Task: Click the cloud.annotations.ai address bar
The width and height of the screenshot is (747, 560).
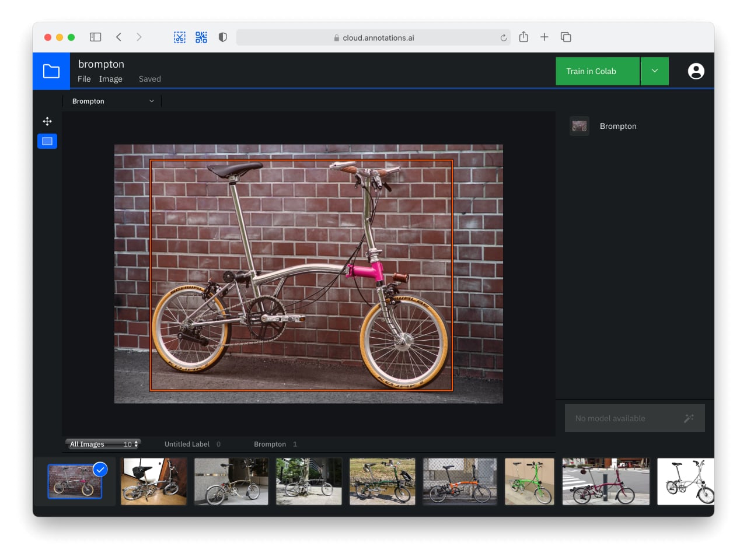Action: click(x=373, y=38)
